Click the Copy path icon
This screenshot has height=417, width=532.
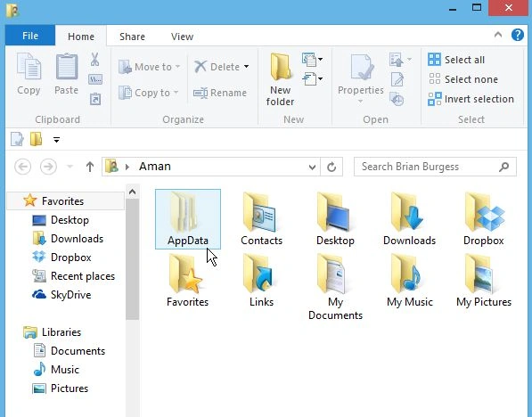pos(95,79)
